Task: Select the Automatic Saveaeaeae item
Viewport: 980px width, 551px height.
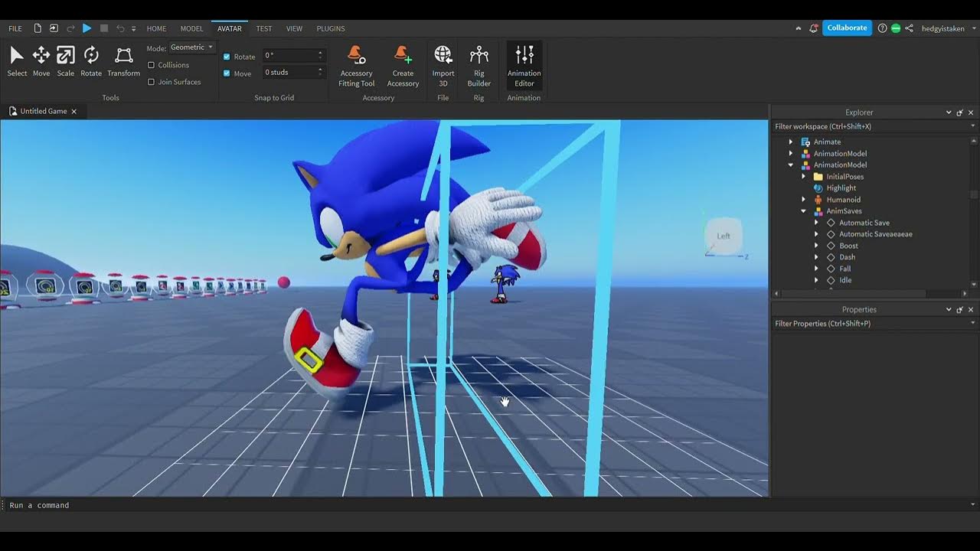Action: click(875, 234)
